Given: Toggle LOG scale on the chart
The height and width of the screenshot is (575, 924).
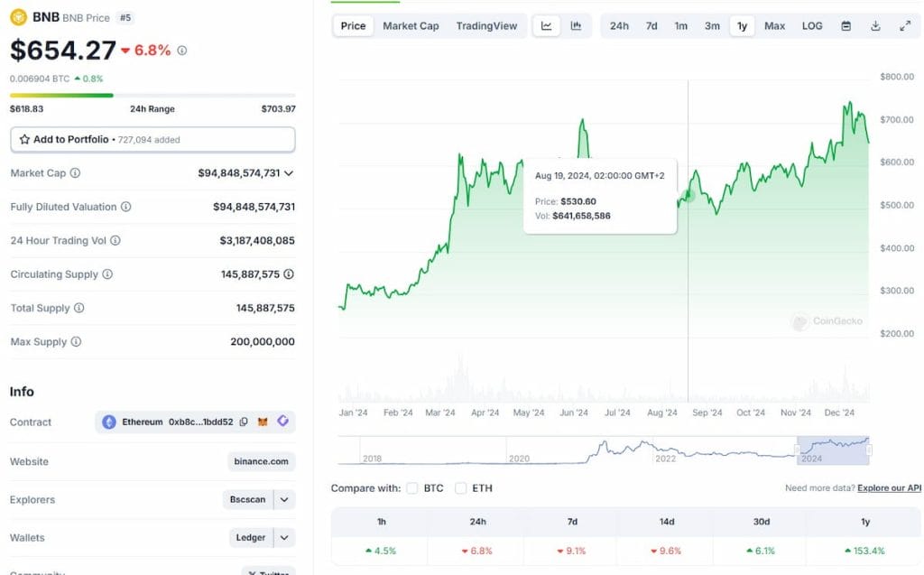Looking at the screenshot, I should (x=811, y=25).
